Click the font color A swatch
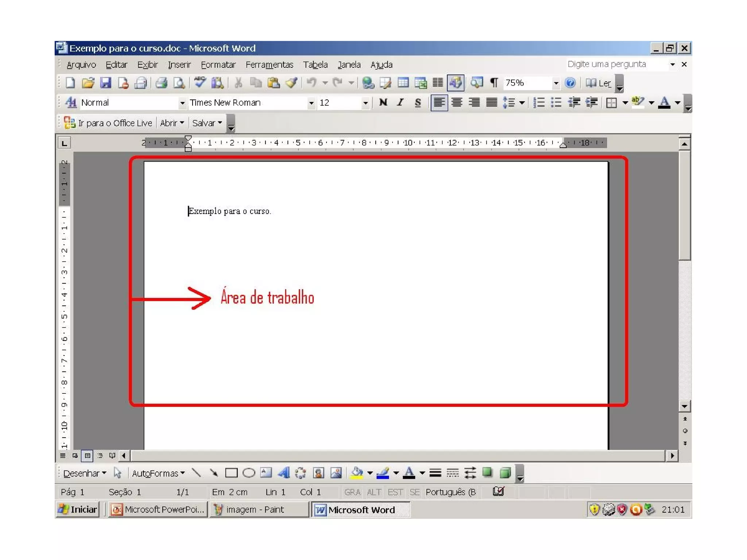The height and width of the screenshot is (560, 747). click(664, 103)
